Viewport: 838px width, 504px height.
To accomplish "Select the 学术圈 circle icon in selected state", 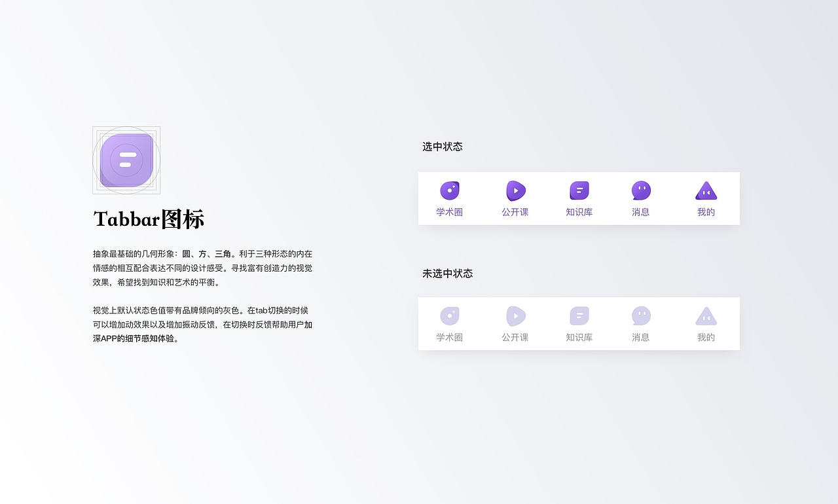I will 450,190.
